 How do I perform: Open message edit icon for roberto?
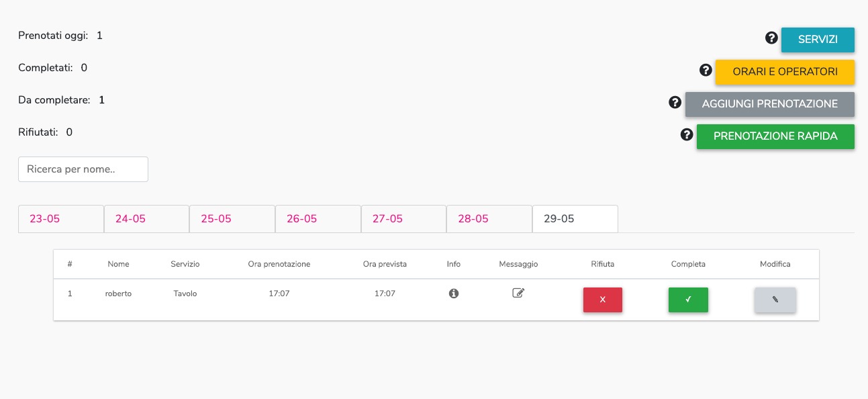518,293
